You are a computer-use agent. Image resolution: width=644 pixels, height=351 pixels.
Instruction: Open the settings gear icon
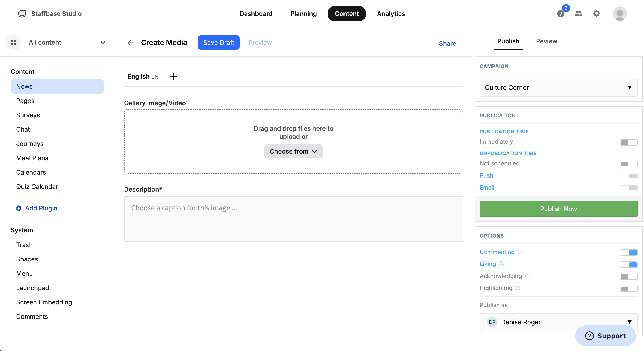point(597,13)
